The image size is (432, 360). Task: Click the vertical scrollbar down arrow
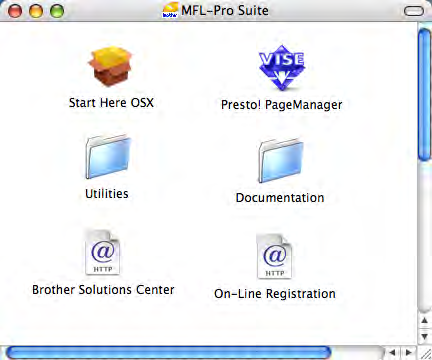pos(424,336)
